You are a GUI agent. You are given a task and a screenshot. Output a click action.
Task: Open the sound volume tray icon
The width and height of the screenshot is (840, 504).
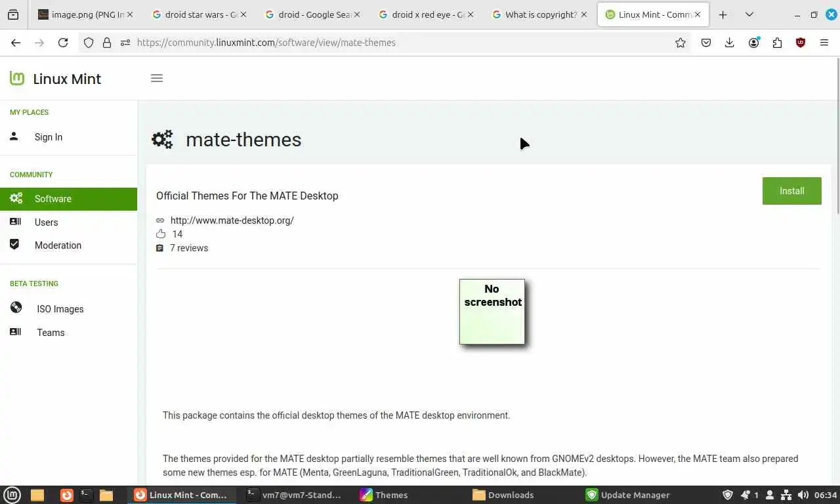click(803, 495)
